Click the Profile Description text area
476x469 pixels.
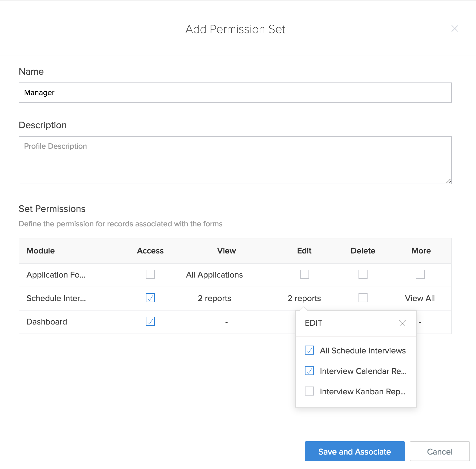click(235, 160)
